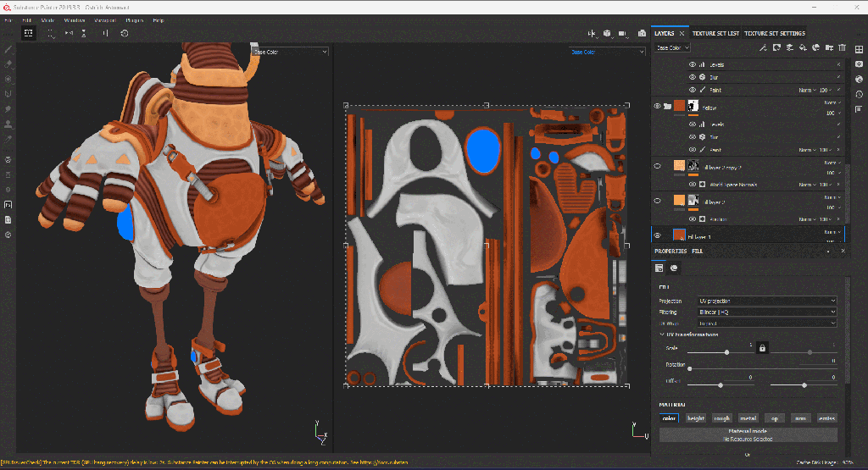Toggle visibility of fill layer 2
The height and width of the screenshot is (470, 868).
coord(657,201)
